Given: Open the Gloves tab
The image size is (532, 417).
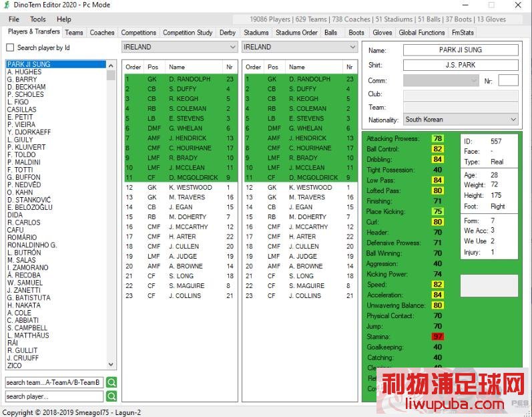Looking at the screenshot, I should (x=382, y=33).
